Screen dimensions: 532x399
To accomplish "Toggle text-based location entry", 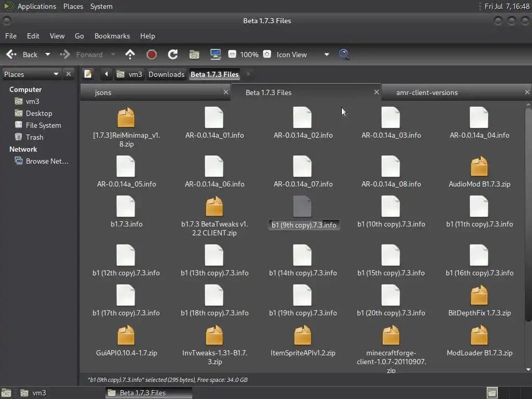I will [88, 74].
